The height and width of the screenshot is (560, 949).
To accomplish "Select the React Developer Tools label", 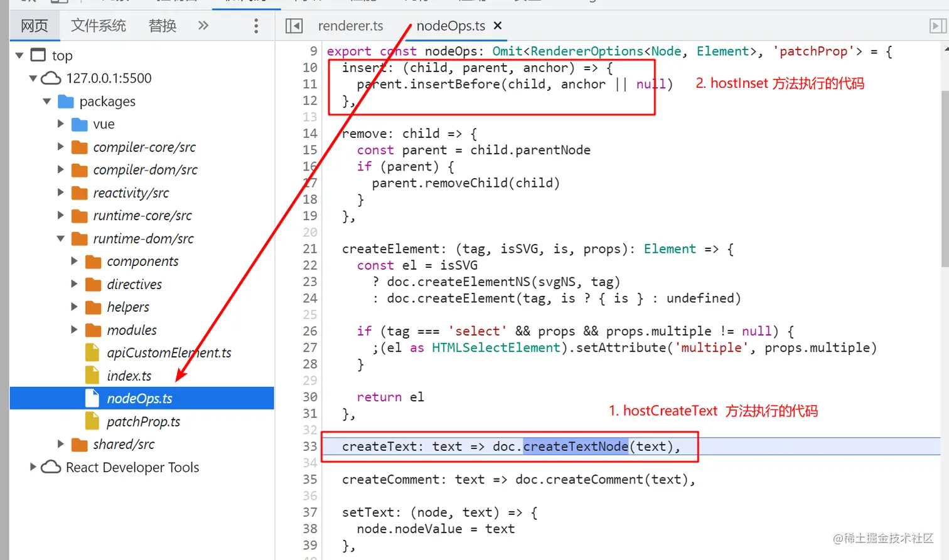I will coord(132,467).
